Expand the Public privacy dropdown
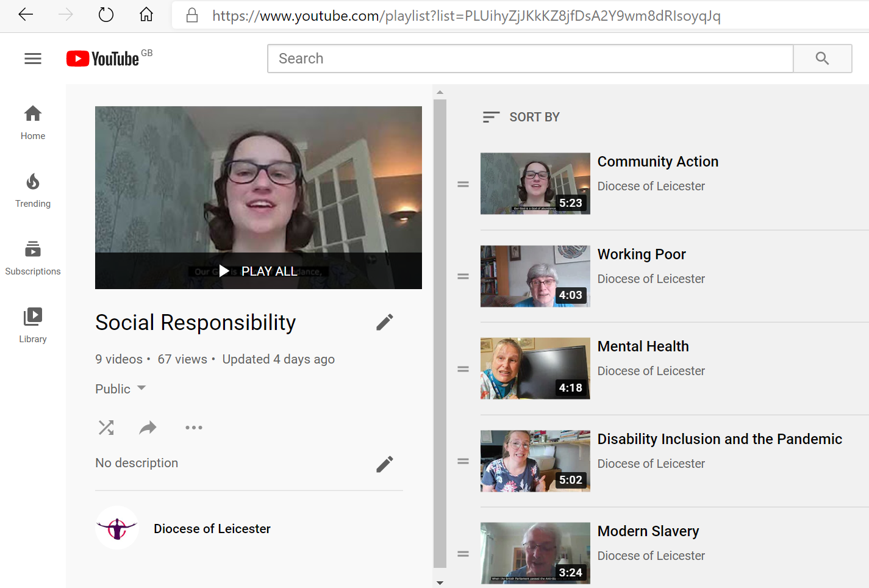 121,389
